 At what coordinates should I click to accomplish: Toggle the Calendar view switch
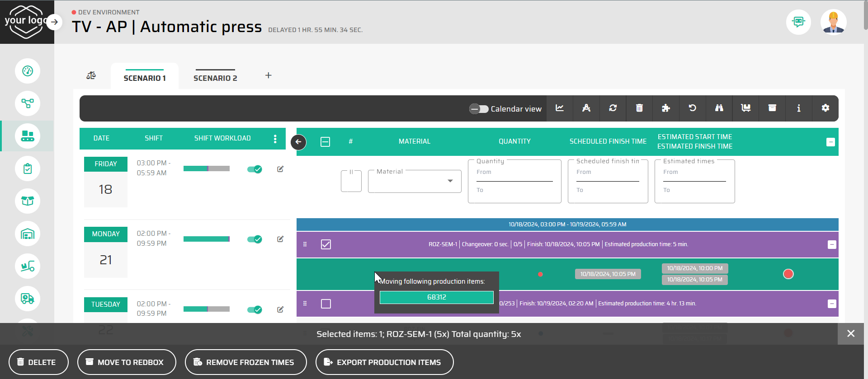(479, 109)
